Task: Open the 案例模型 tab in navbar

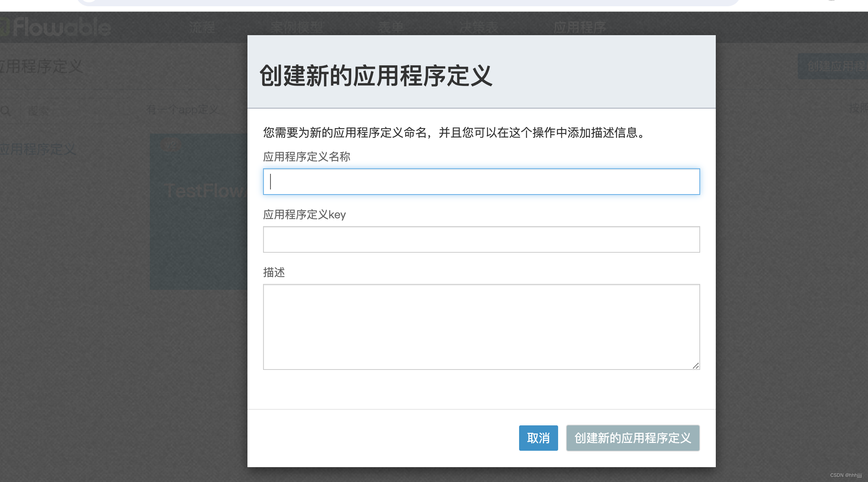Action: coord(297,27)
